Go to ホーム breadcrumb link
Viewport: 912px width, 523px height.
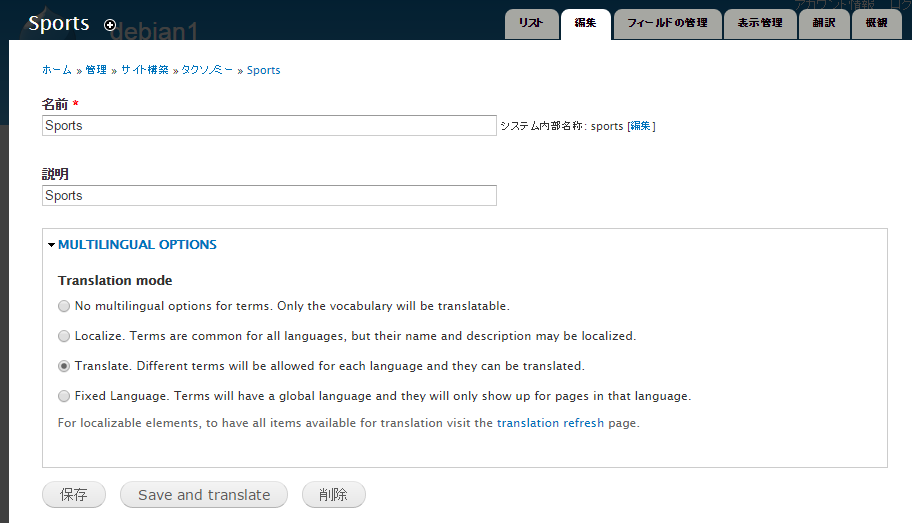pyautogui.click(x=56, y=70)
